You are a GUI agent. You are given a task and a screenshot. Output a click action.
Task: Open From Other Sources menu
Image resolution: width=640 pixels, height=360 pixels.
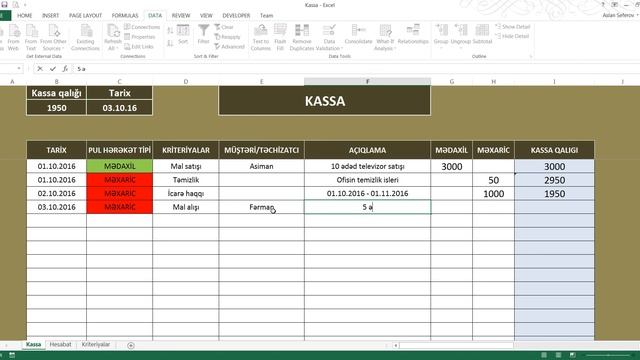[x=53, y=37]
